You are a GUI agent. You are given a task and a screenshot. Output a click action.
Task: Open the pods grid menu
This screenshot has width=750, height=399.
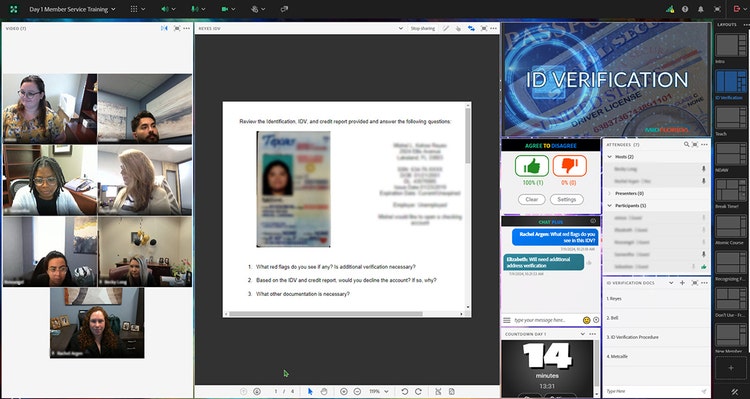(x=137, y=9)
